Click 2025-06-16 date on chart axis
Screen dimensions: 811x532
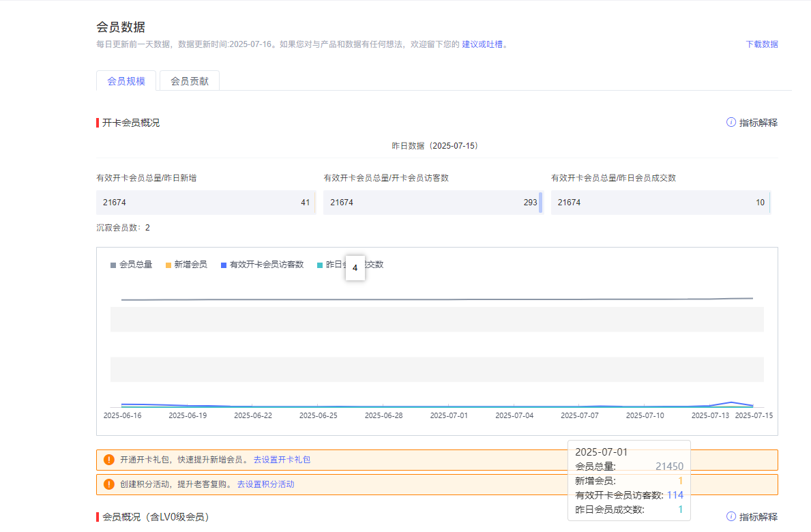[123, 415]
